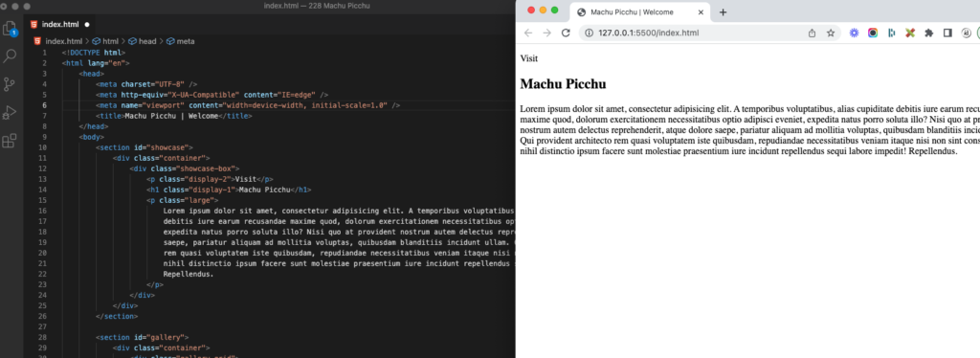Click the Visit text on the web page

(528, 58)
